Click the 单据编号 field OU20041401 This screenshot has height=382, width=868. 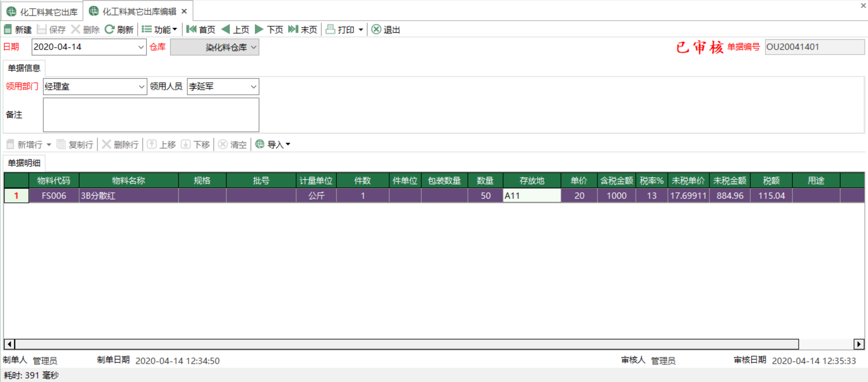tap(814, 47)
